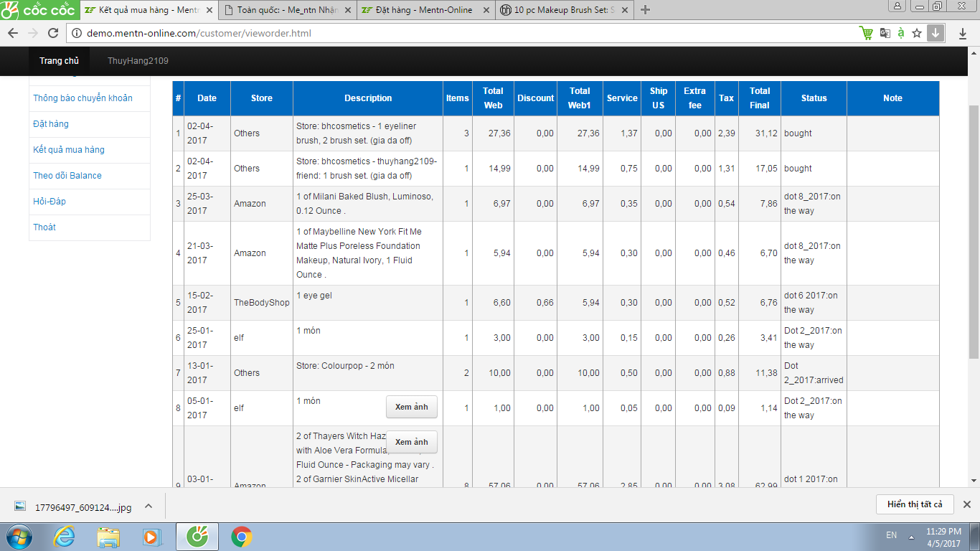Viewport: 980px width, 551px height.
Task: Open downloaded file 17796497_609124....jpg
Action: [74, 507]
